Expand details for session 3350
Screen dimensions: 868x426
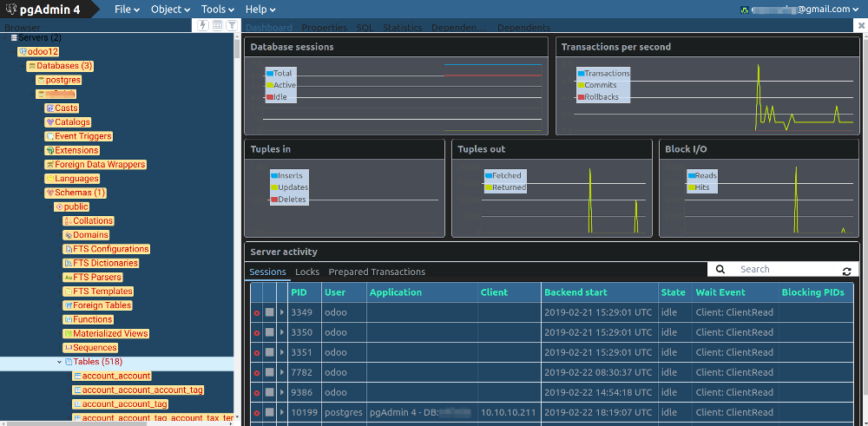[282, 332]
